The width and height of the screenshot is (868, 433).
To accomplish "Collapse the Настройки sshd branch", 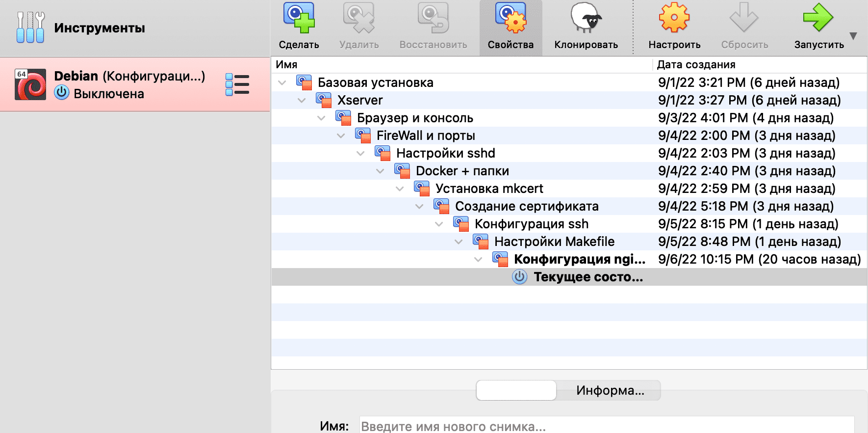I will coord(360,153).
